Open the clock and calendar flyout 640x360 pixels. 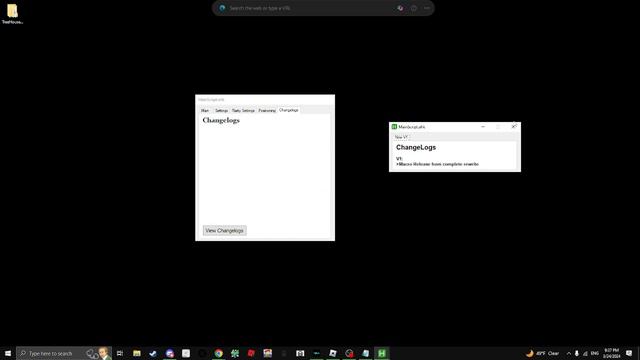coord(611,353)
